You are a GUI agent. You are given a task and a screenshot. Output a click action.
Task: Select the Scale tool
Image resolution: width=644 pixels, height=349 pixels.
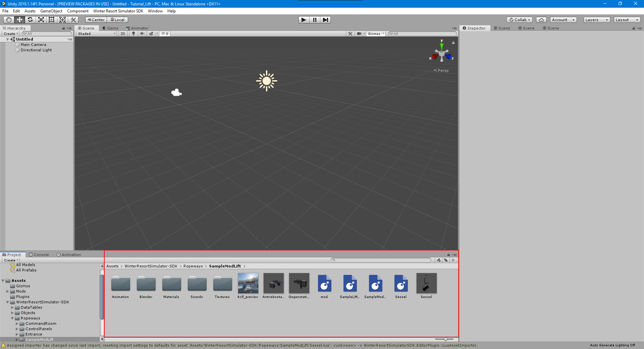point(41,20)
